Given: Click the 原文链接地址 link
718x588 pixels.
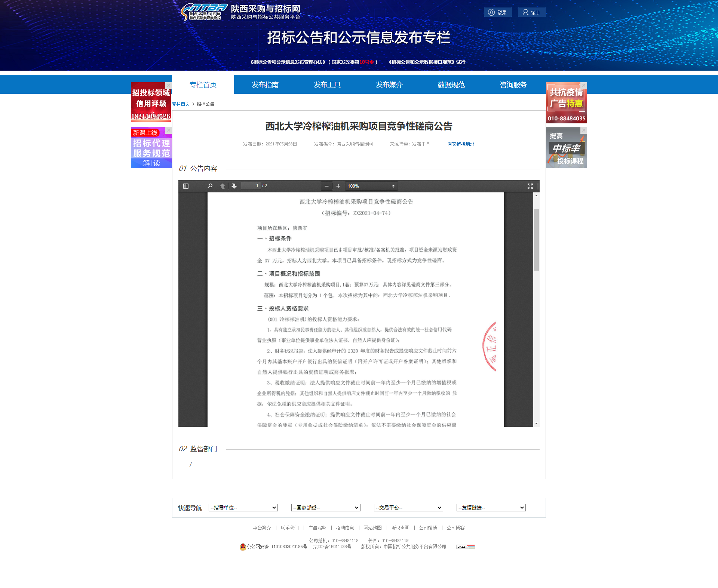Looking at the screenshot, I should click(461, 144).
